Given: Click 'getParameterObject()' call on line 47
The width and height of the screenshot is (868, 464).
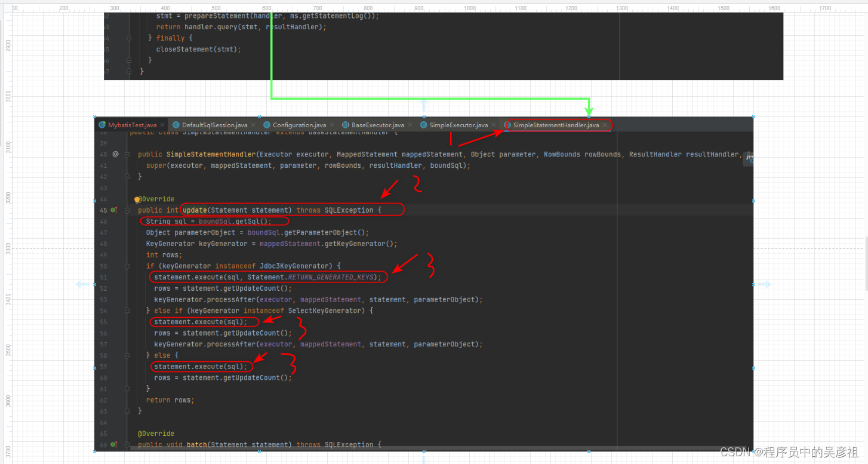Looking at the screenshot, I should tap(325, 233).
